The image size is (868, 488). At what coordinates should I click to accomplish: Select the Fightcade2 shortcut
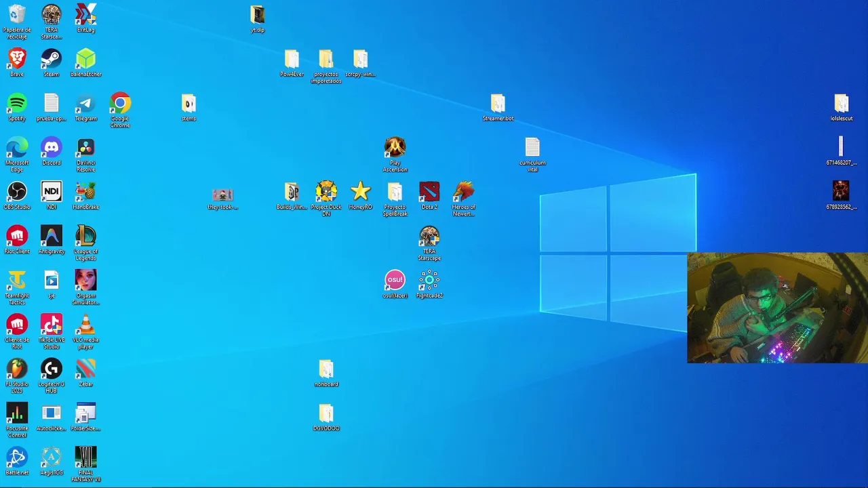click(x=429, y=280)
